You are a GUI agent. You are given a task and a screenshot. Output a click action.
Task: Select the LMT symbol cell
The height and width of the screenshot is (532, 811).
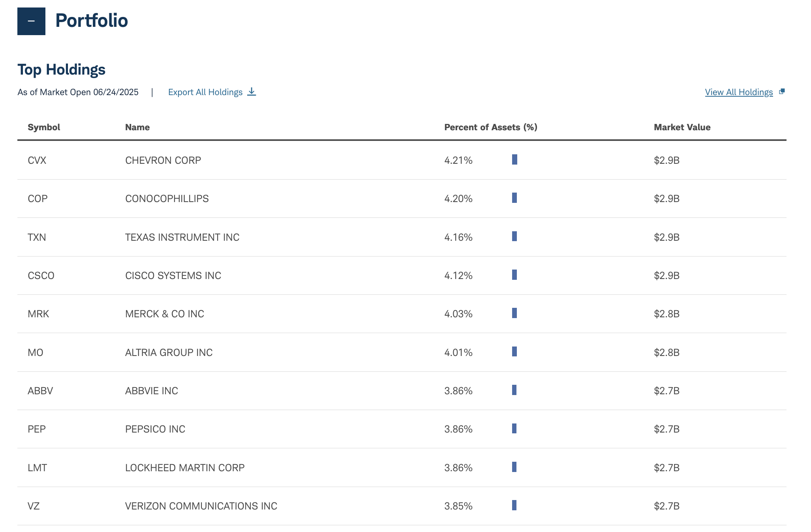38,468
